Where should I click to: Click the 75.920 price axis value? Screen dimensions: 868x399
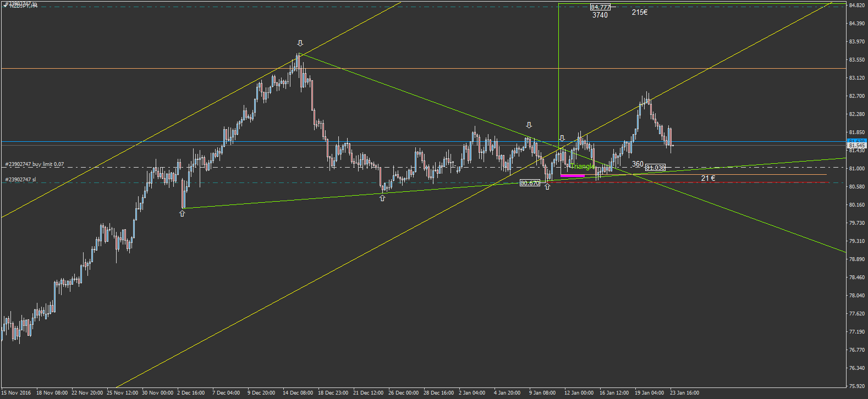pos(857,386)
